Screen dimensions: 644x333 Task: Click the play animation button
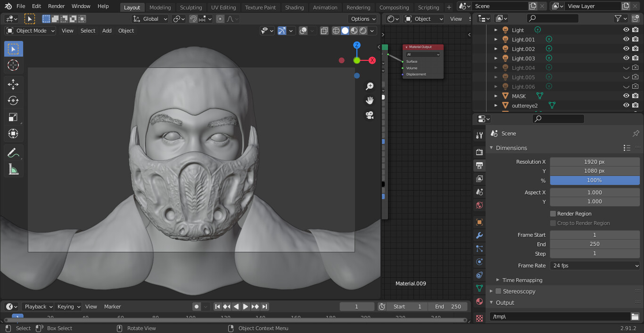coord(246,307)
